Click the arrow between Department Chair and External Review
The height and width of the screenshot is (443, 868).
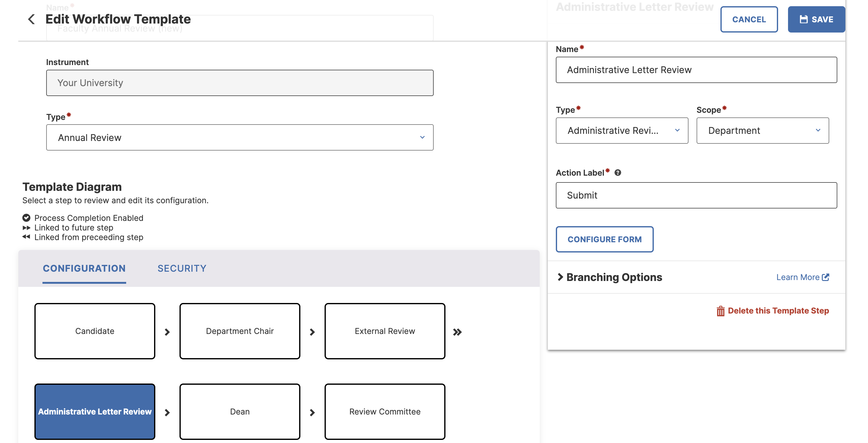tap(312, 332)
